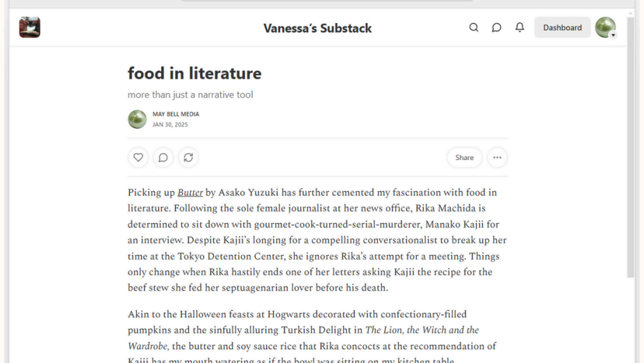The width and height of the screenshot is (644, 363).
Task: Open Vanessa's Substack home title
Action: pyautogui.click(x=317, y=29)
